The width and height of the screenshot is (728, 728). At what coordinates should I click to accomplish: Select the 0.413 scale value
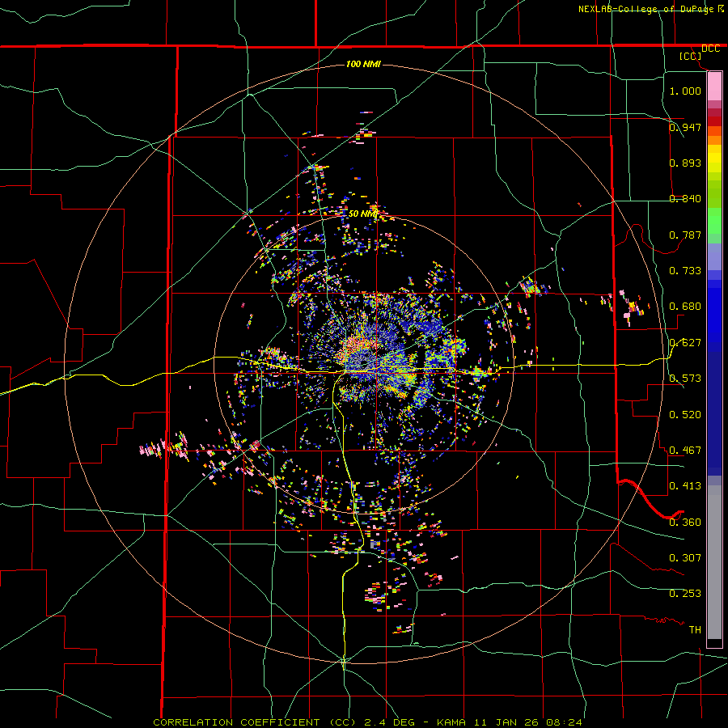(x=685, y=485)
